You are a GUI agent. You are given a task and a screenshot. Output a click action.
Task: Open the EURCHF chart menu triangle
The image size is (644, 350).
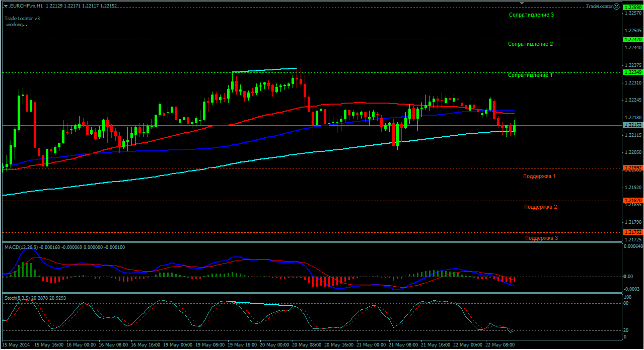[x=6, y=6]
